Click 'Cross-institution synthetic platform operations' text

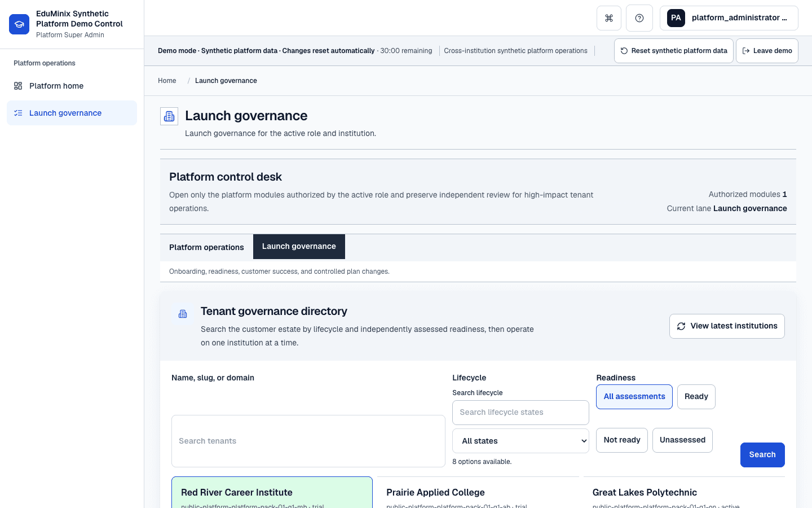click(515, 51)
